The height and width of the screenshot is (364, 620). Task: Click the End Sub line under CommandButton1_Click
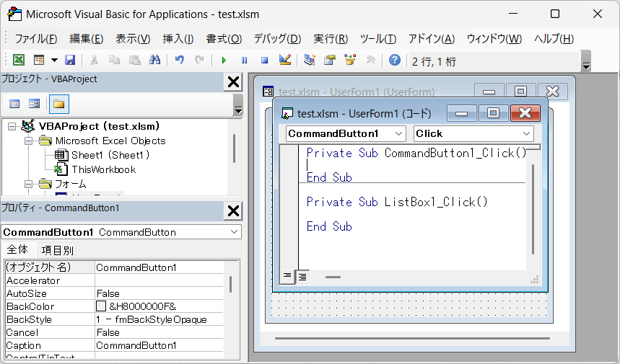[329, 177]
